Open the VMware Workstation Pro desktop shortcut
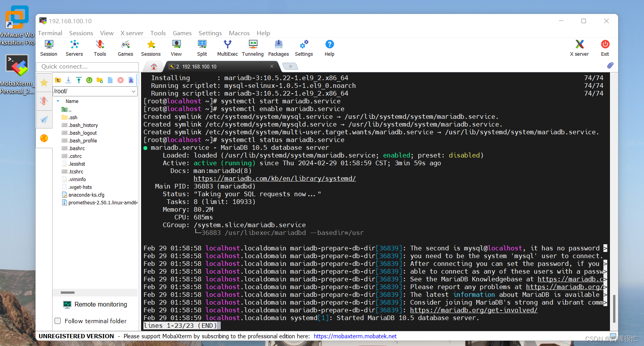Screen dimensions: 644x346 [17, 26]
